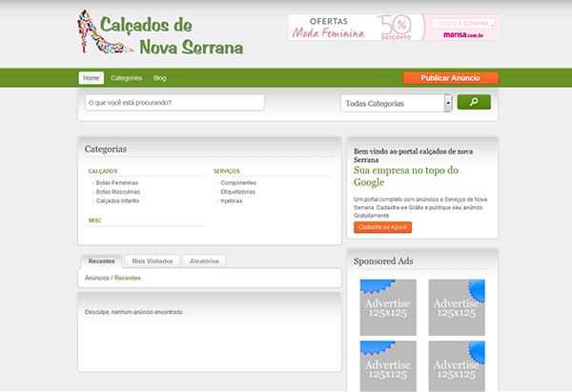This screenshot has width=572, height=392.
Task: Focus the 'O que você está procurando?' search field
Action: pyautogui.click(x=174, y=103)
